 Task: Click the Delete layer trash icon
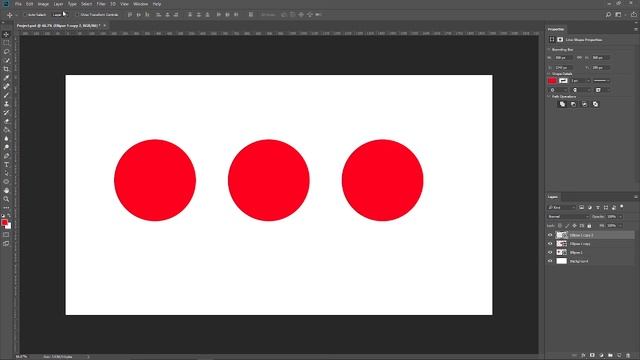(x=628, y=356)
